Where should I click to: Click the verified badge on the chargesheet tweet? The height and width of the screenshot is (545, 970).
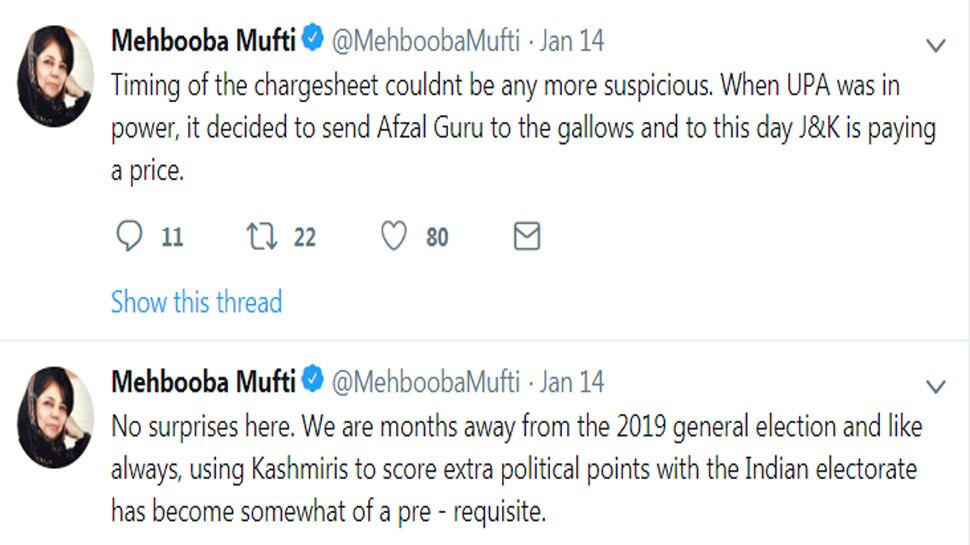coord(313,41)
